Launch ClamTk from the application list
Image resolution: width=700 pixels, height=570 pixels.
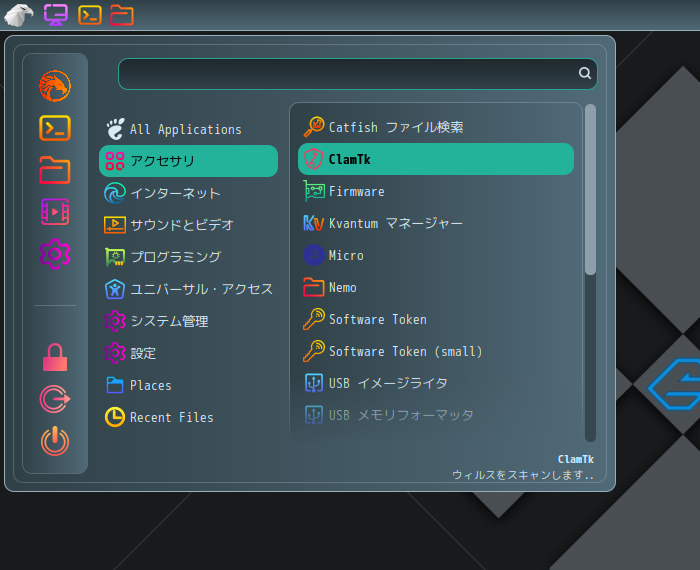(436, 159)
